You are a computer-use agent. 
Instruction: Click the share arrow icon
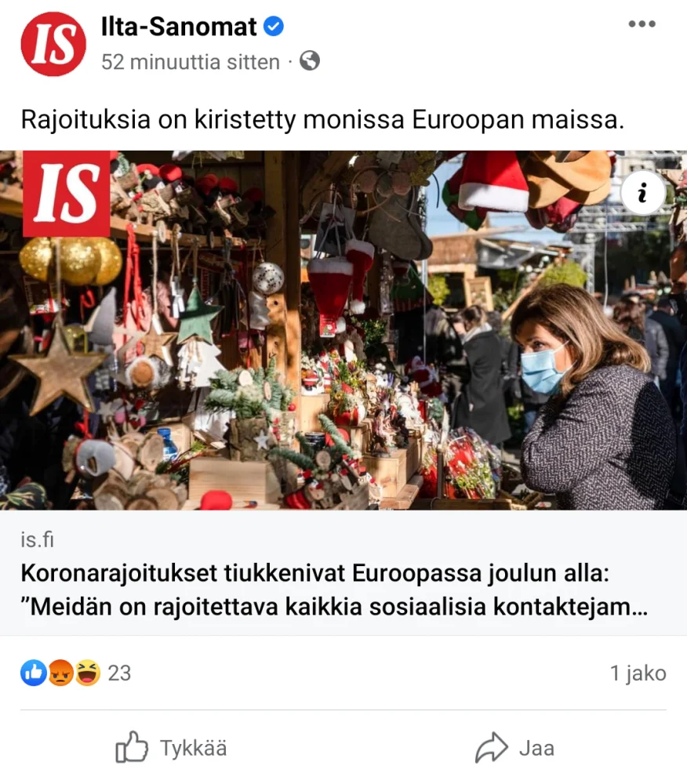tap(492, 747)
